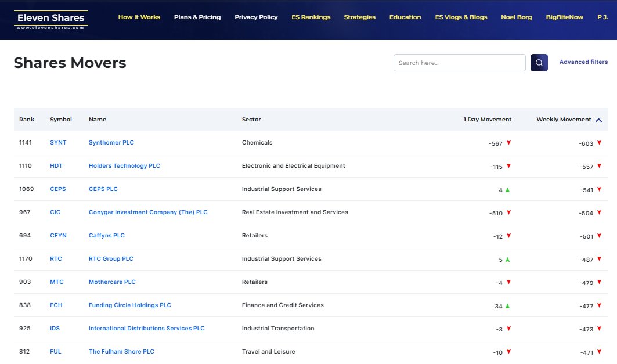Click red down arrow beside -471
Image resolution: width=617 pixels, height=364 pixels.
[599, 352]
